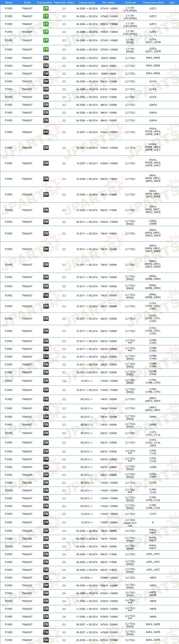179x644 pixels.
Task: Click ON icon in 10.2011 -> 08.2014 114kW row
Action: tap(46, 390)
